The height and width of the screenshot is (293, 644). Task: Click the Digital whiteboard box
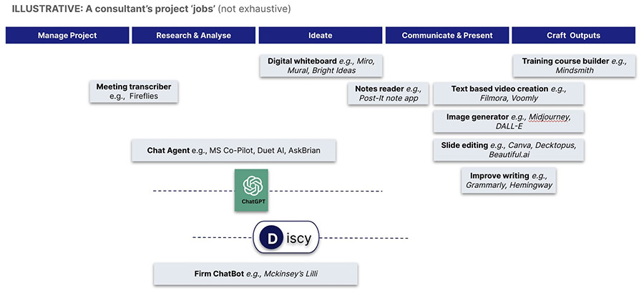(x=321, y=66)
